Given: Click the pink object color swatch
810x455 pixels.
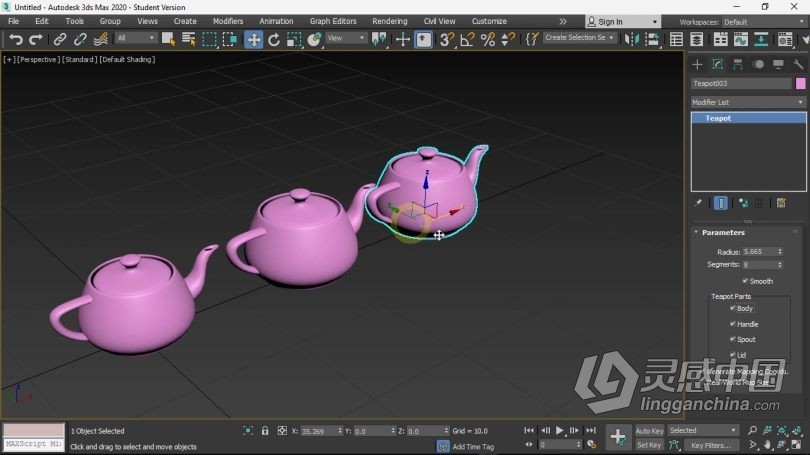Looking at the screenshot, I should [800, 84].
